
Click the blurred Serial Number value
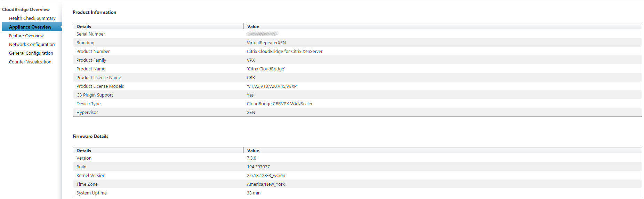tap(262, 34)
